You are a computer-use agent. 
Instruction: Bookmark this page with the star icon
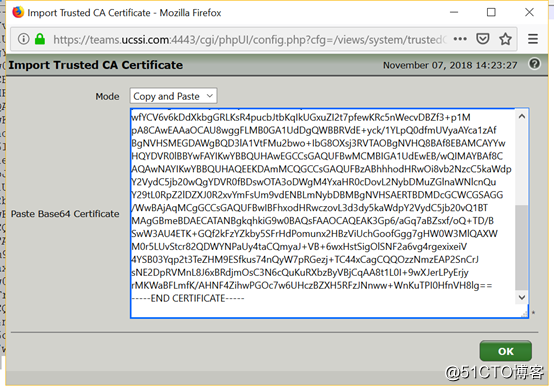[x=505, y=38]
